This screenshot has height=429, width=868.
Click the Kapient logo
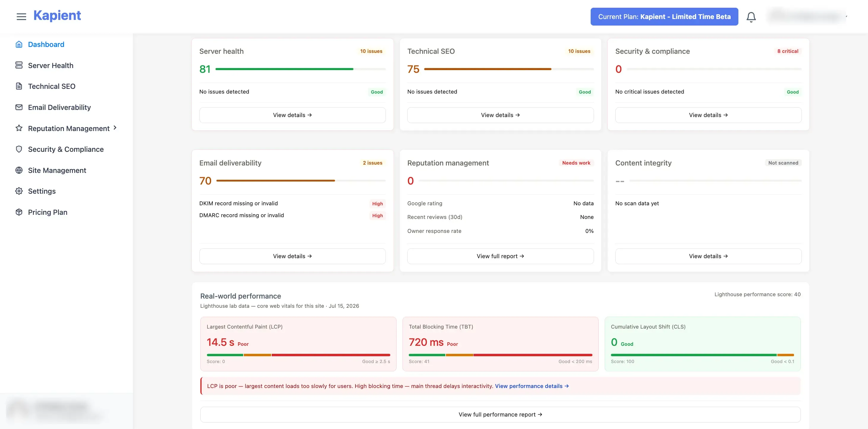point(57,15)
